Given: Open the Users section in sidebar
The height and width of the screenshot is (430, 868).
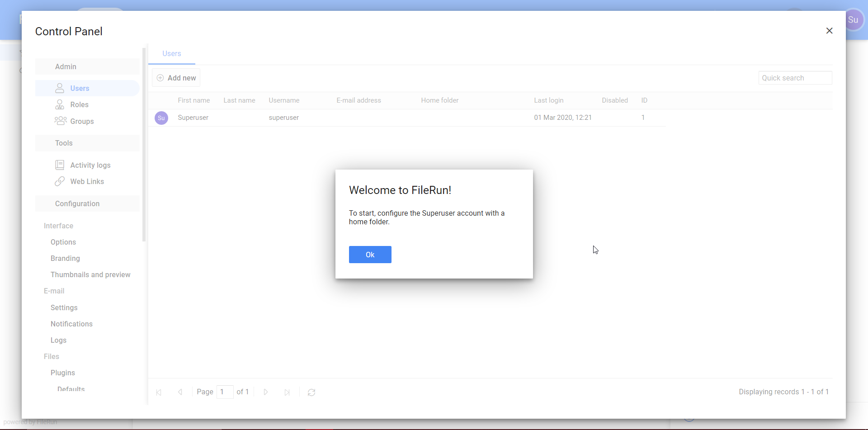Looking at the screenshot, I should point(87,88).
